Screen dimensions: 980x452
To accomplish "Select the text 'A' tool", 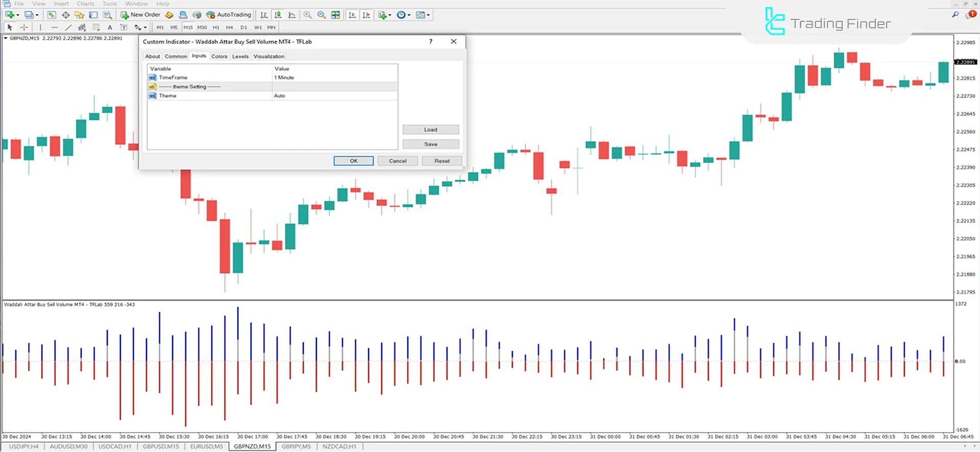I will (110, 28).
